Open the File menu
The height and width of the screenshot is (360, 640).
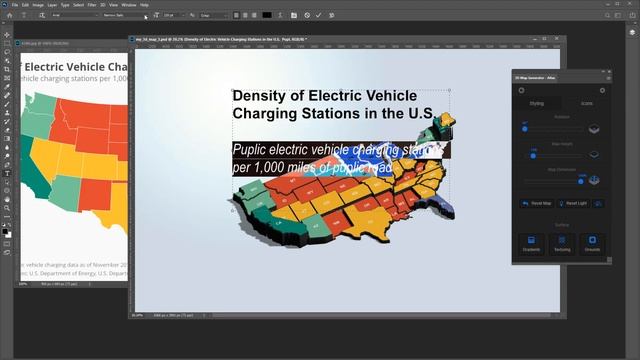[15, 5]
